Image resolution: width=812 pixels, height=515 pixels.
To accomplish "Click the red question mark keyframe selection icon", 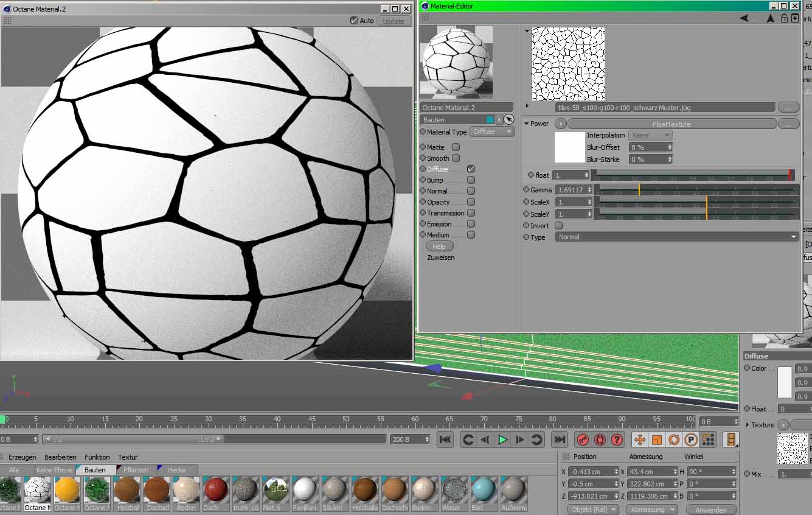I will 617,440.
